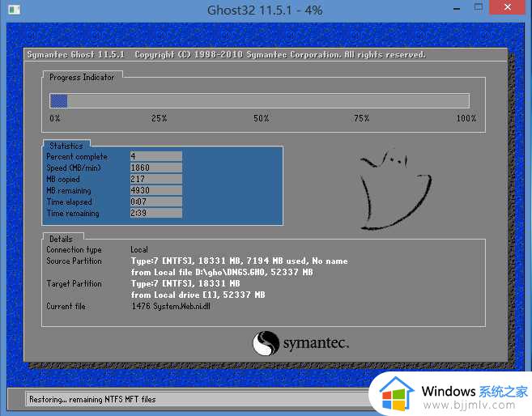532x416 pixels.
Task: Click current file '1476 System.Web.ni.dll'
Action: pyautogui.click(x=171, y=306)
